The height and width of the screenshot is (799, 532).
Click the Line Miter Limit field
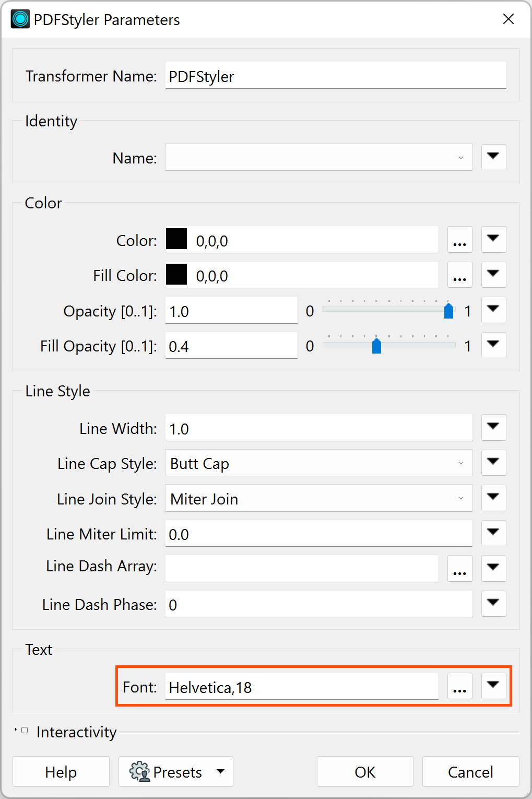[x=318, y=533]
